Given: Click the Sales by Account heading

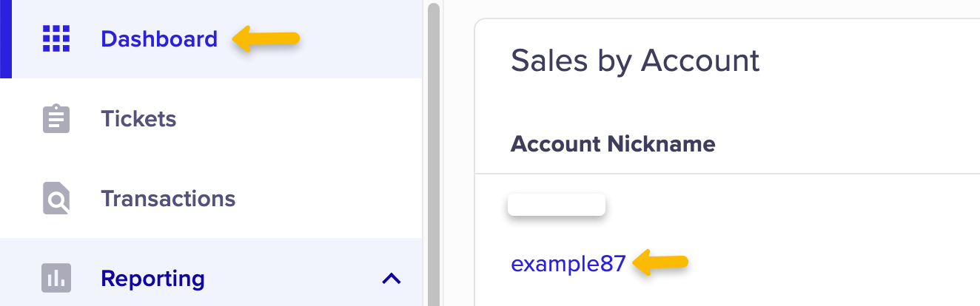Looking at the screenshot, I should 635,61.
